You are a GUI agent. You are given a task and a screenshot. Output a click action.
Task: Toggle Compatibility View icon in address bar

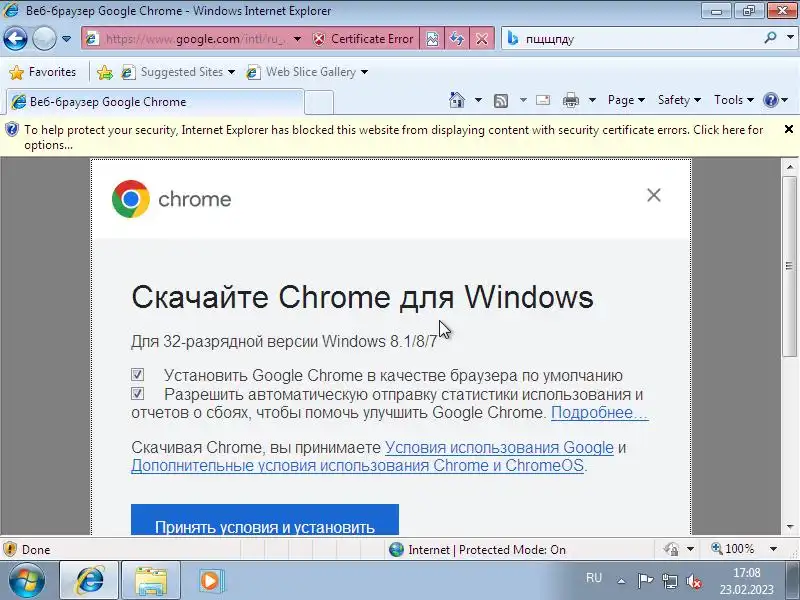click(432, 39)
